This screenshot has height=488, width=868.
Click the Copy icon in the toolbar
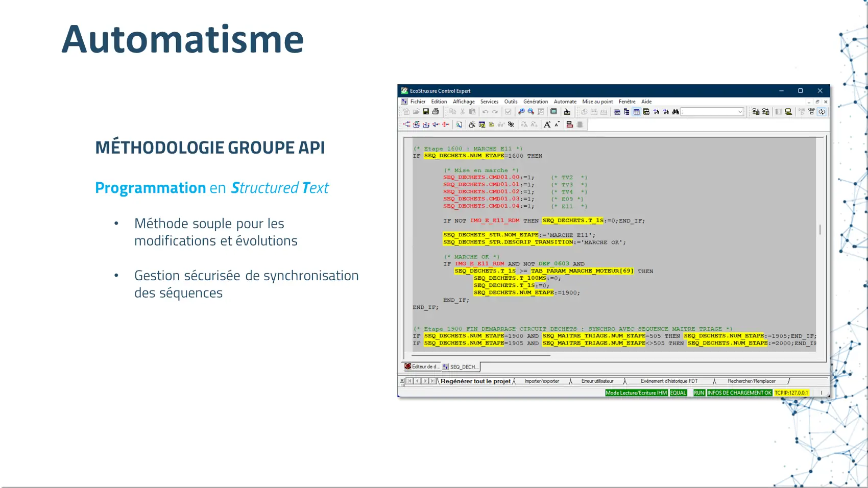(452, 112)
